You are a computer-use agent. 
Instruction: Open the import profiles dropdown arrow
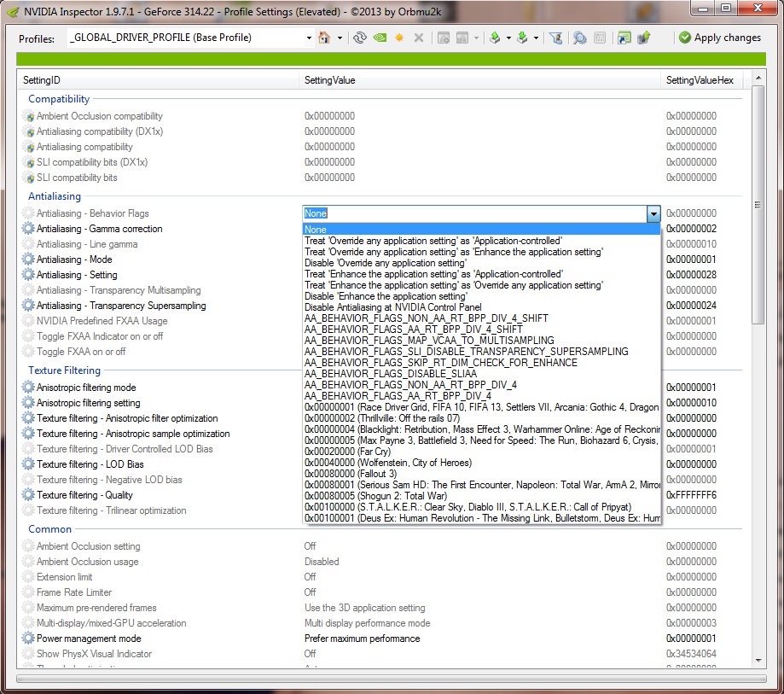536,38
